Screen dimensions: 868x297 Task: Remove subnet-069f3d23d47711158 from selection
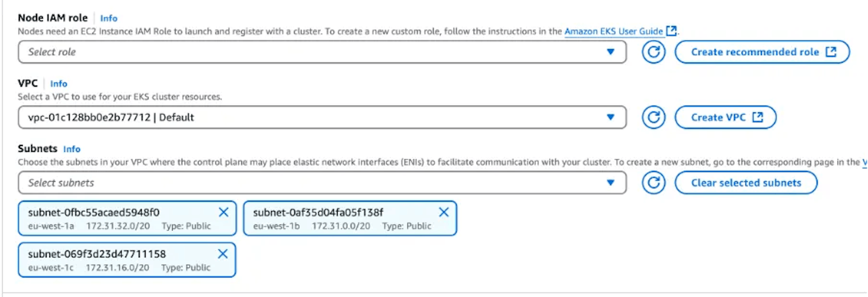[223, 254]
